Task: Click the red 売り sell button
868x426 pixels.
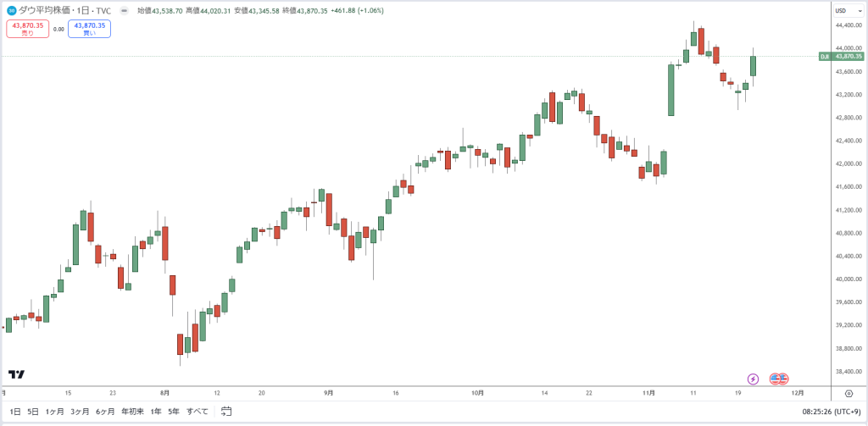Action: coord(28,29)
